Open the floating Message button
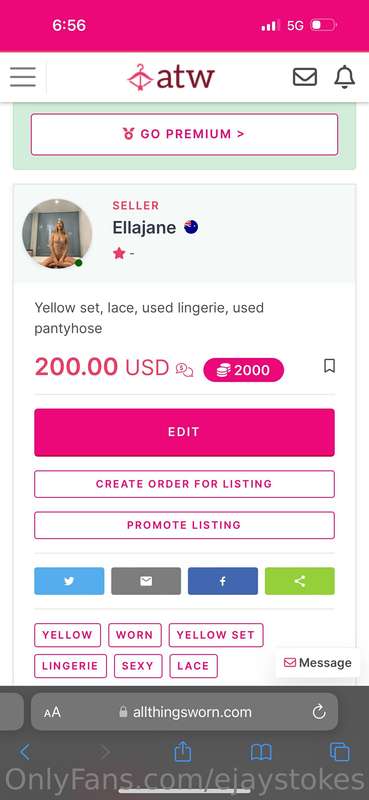 tap(317, 663)
